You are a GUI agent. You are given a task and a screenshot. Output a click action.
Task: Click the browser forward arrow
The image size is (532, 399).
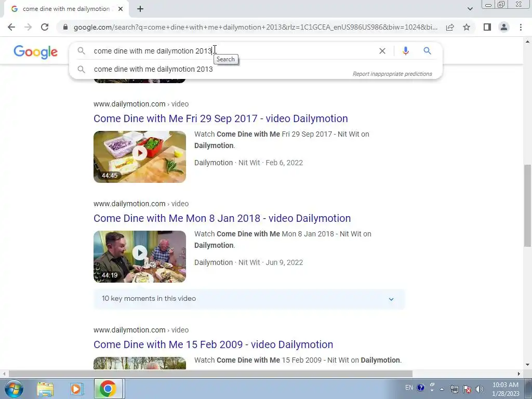(28, 27)
